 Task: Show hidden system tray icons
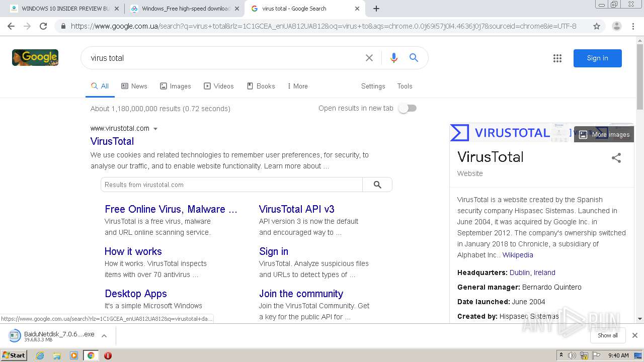tap(561, 355)
